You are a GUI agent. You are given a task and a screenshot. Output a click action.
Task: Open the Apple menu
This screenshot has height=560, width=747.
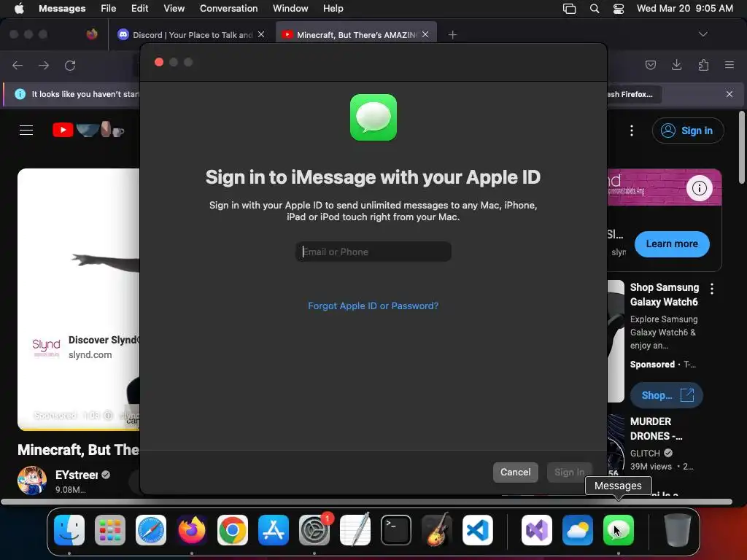point(19,9)
